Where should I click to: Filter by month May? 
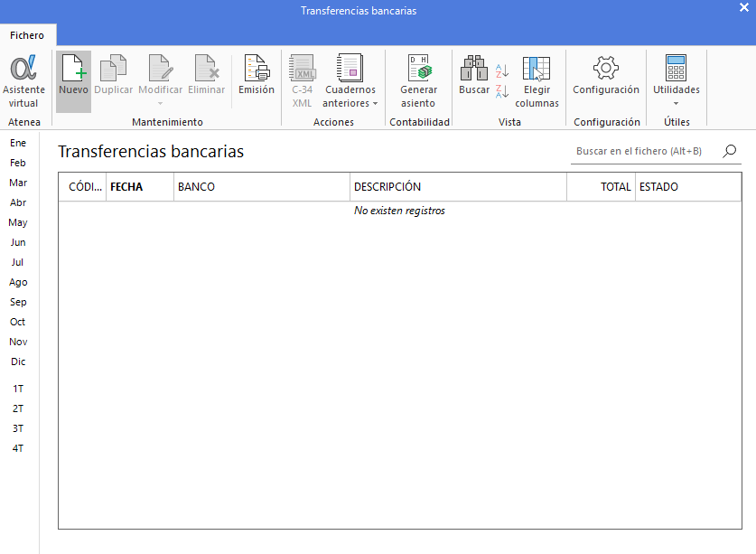tap(18, 222)
